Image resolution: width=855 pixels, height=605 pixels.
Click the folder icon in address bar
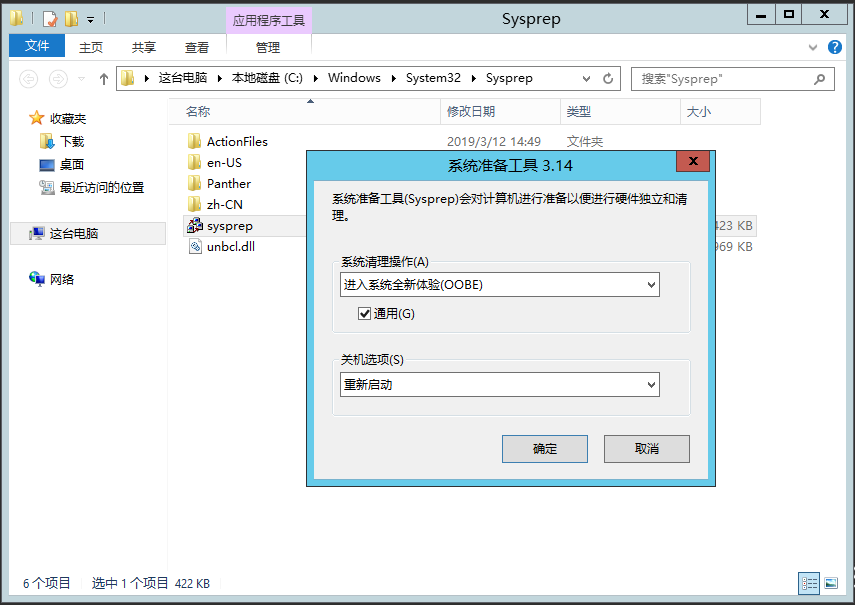(128, 78)
